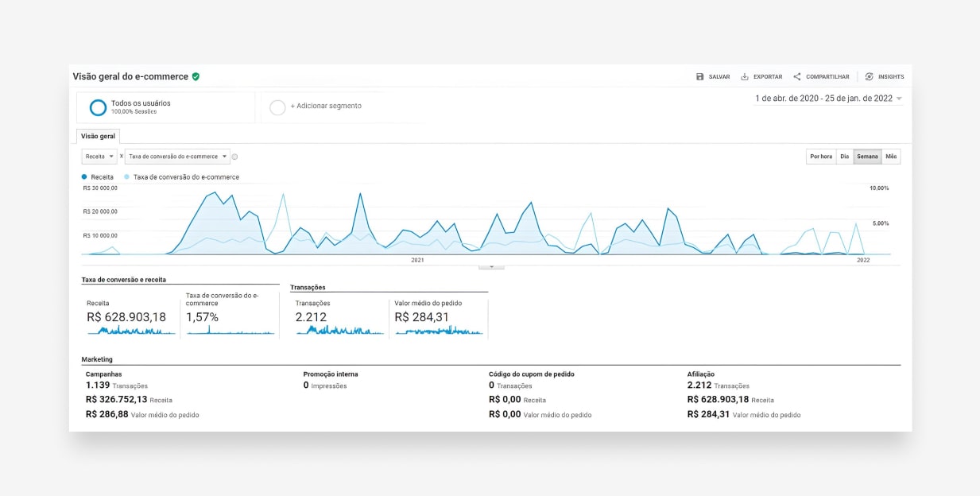Set chart granularity to Semana
The image size is (980, 496).
point(868,157)
